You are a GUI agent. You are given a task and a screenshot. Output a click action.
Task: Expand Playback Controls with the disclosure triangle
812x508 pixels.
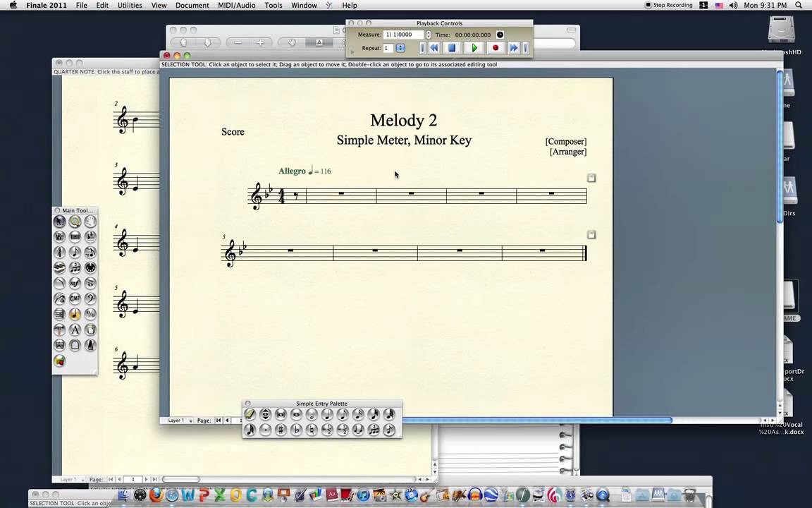[352, 52]
